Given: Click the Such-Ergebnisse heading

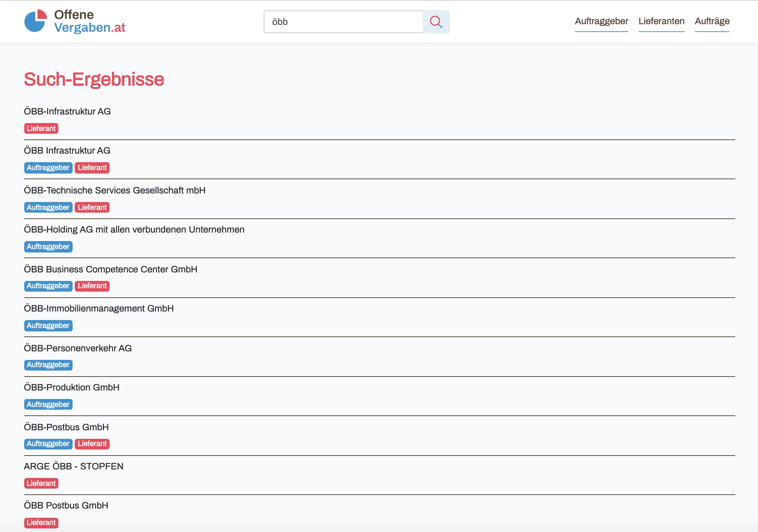Looking at the screenshot, I should (x=94, y=79).
